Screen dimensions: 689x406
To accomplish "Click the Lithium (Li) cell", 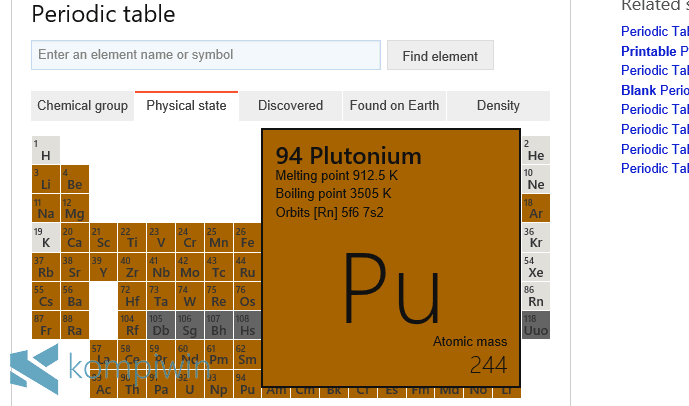I will pos(46,179).
